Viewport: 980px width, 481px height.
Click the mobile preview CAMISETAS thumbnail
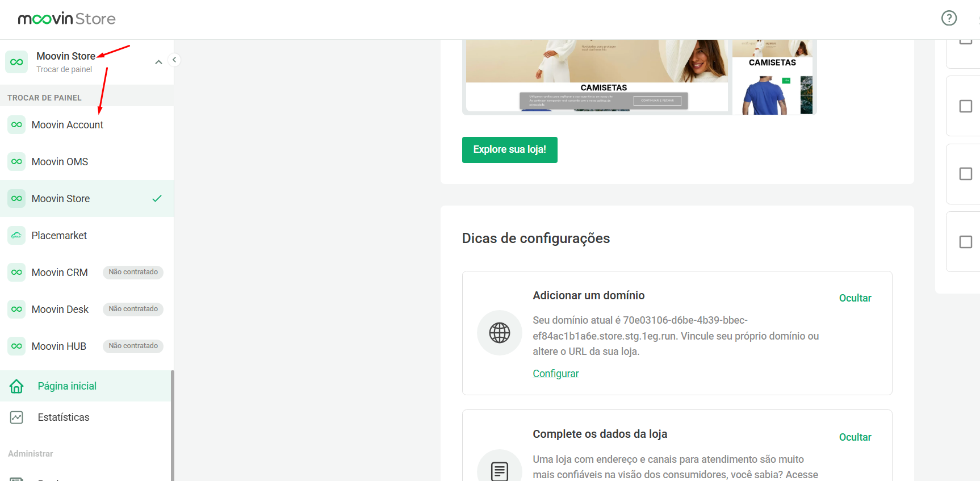pos(772,77)
